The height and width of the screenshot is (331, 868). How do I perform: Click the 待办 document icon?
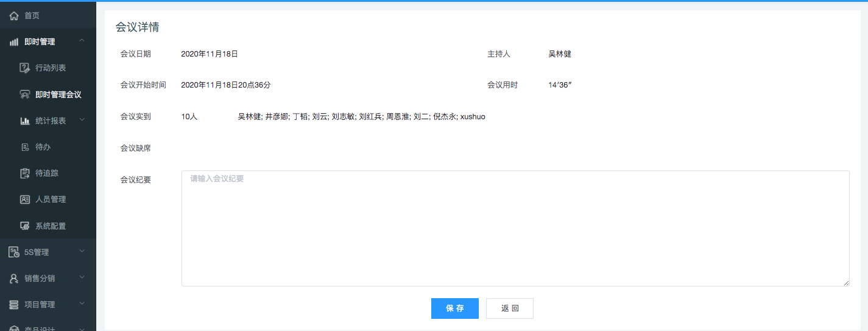click(x=25, y=147)
